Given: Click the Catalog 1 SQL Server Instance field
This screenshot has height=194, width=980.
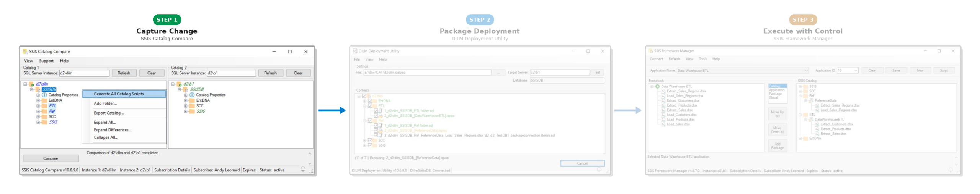Looking at the screenshot, I should point(84,73).
